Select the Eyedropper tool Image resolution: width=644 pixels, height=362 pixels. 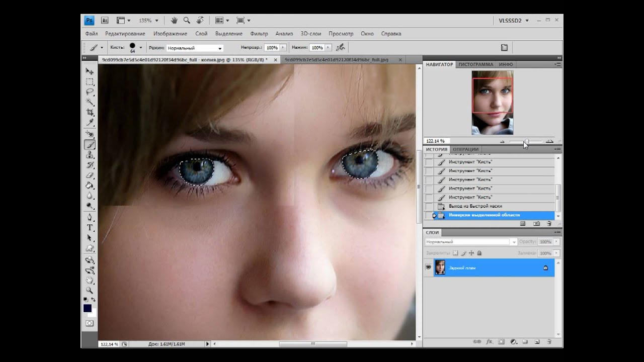coord(90,122)
